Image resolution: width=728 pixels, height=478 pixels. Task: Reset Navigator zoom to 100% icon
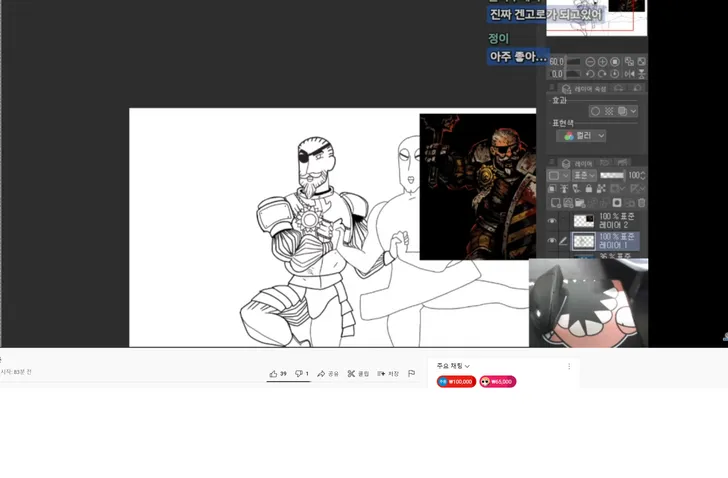coord(615,62)
